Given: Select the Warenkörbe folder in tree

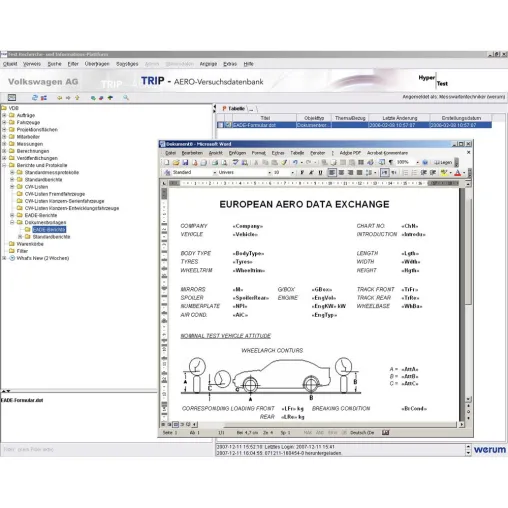Looking at the screenshot, I should coord(30,244).
